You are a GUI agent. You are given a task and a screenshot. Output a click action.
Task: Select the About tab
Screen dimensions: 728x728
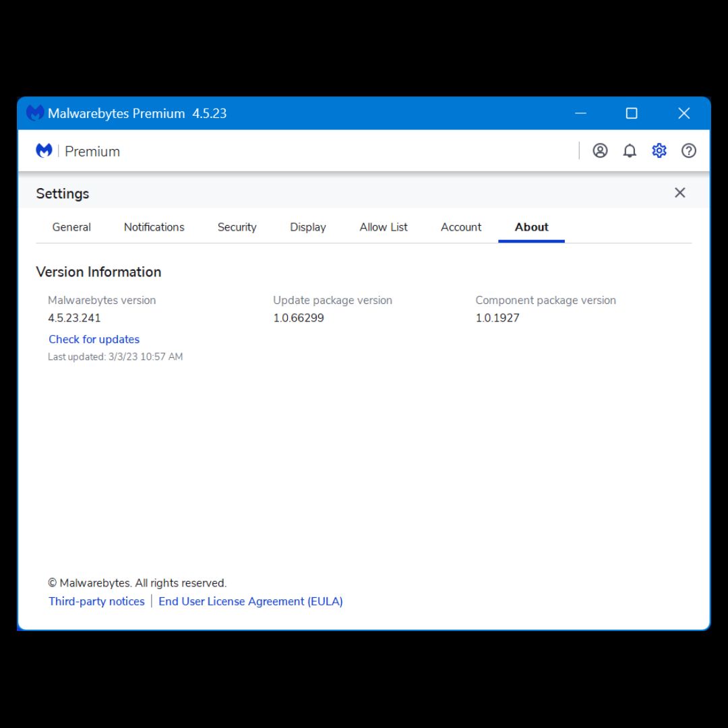pos(531,227)
